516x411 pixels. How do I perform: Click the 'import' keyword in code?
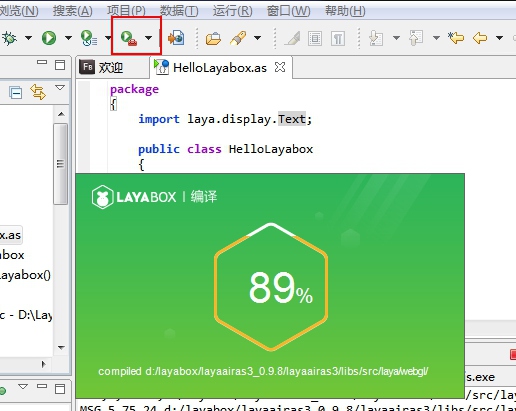click(159, 119)
